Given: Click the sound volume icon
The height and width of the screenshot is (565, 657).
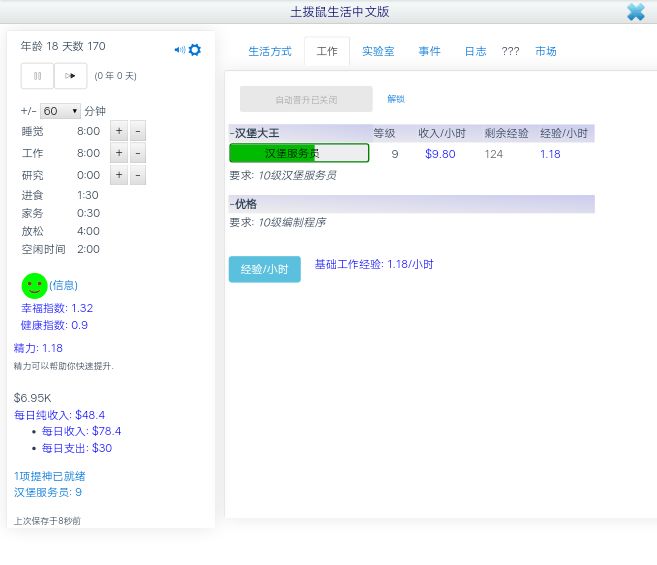Looking at the screenshot, I should (179, 50).
